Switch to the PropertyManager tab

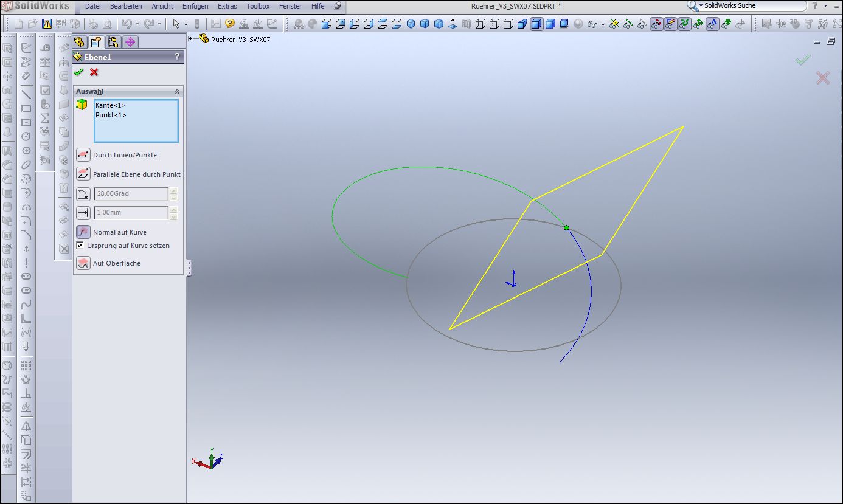95,42
